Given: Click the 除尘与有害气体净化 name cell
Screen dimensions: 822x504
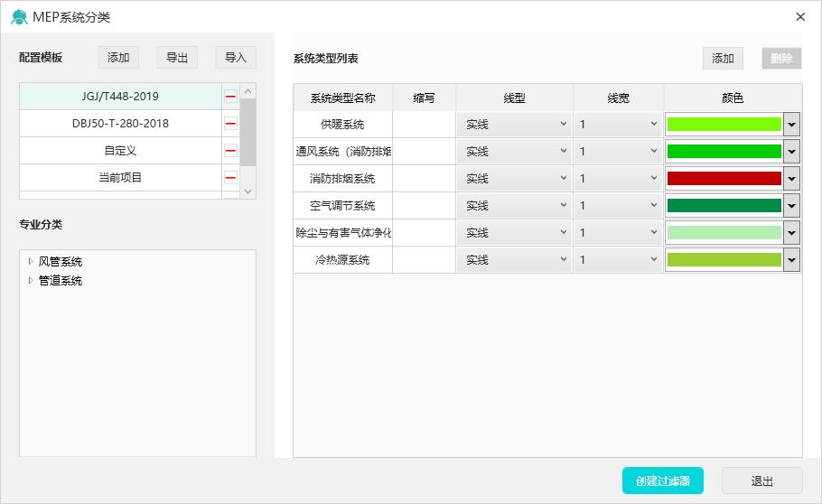Looking at the screenshot, I should tap(343, 232).
